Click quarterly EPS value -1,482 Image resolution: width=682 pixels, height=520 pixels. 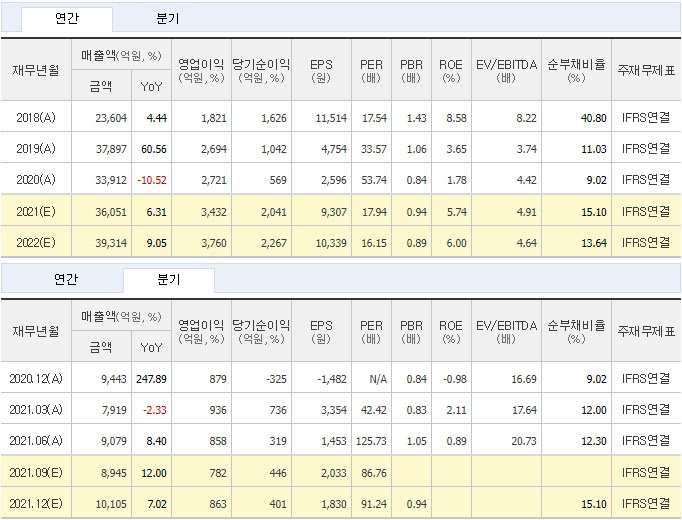[x=332, y=379]
